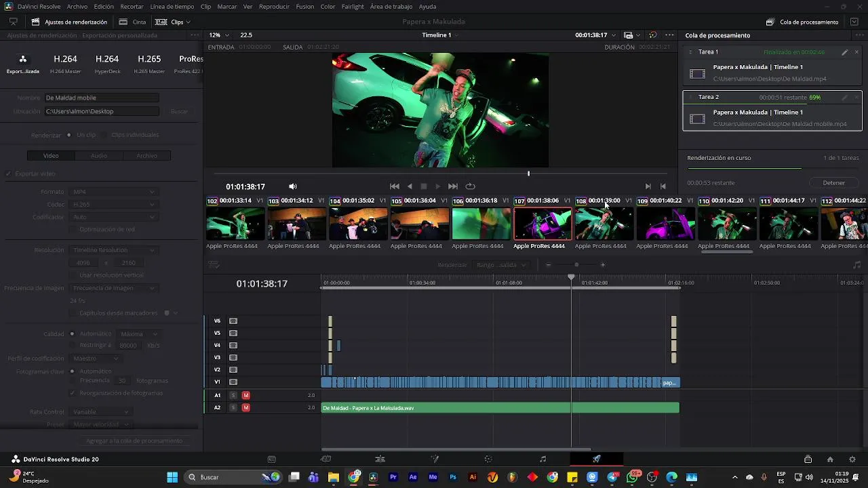Edit Tarea 1 with pencil icon
Viewport: 868px width, 488px height.
tap(845, 52)
